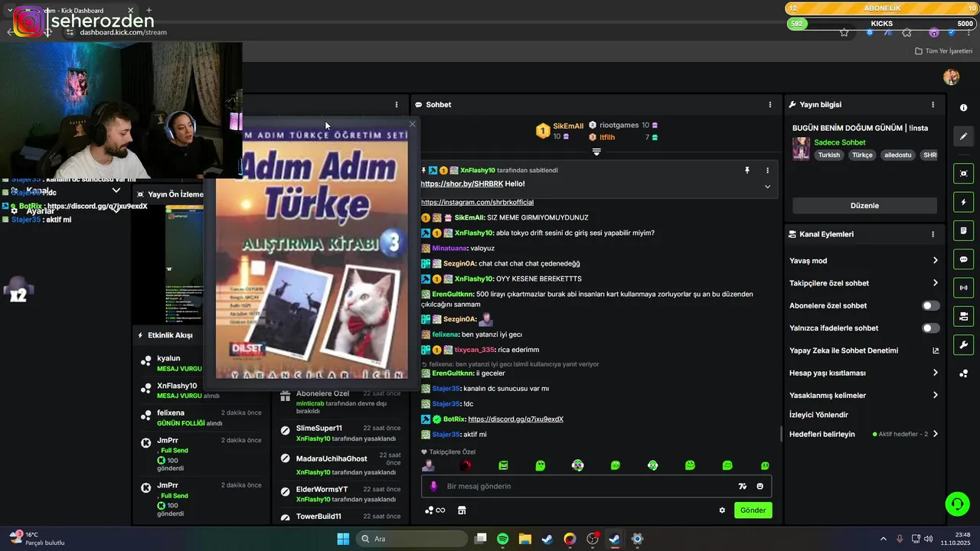Click the broadcast signal sidebar icon
Image resolution: width=980 pixels, height=551 pixels.
coord(963,288)
